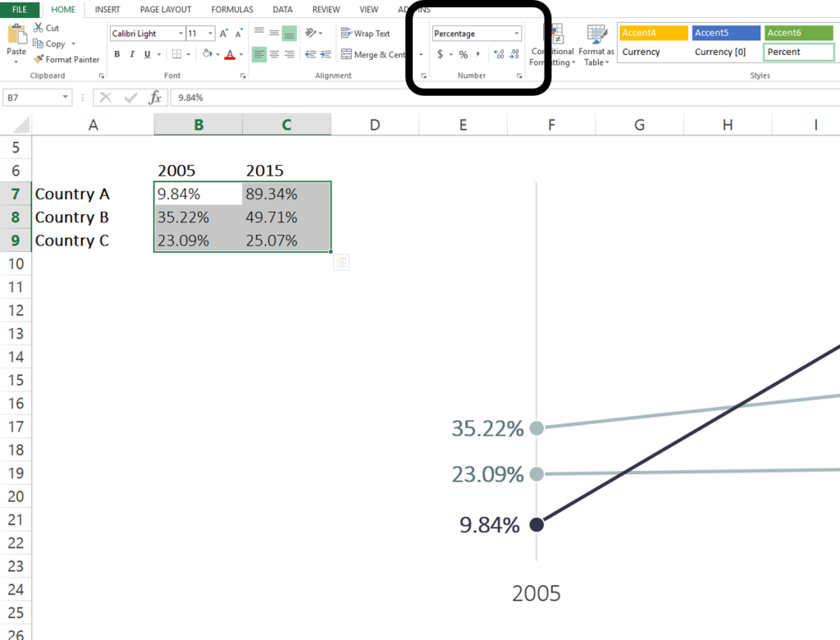Apply red font color
This screenshot has width=840, height=640.
[x=230, y=54]
